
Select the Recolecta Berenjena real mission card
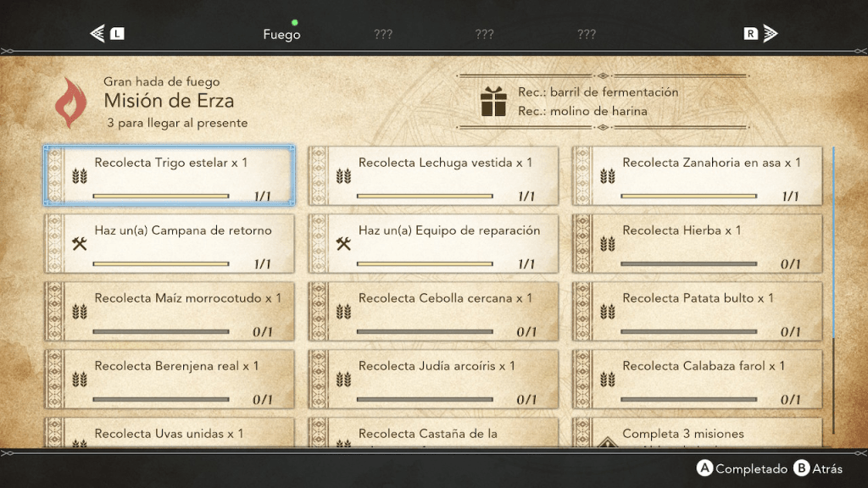click(x=170, y=378)
